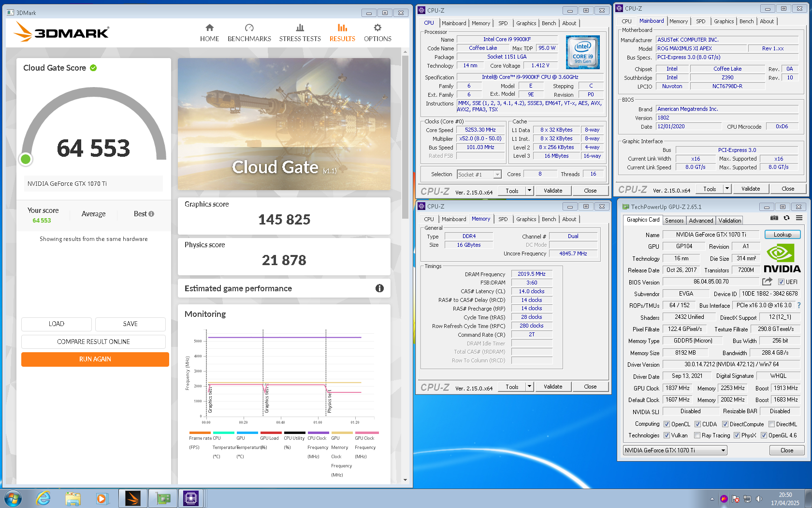Take GPU-Z screenshot with camera icon

click(x=774, y=218)
